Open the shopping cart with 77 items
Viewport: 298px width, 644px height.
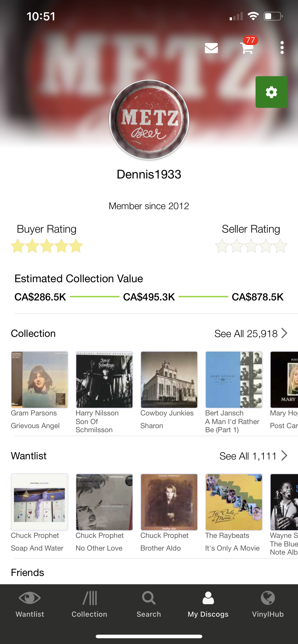[x=247, y=47]
